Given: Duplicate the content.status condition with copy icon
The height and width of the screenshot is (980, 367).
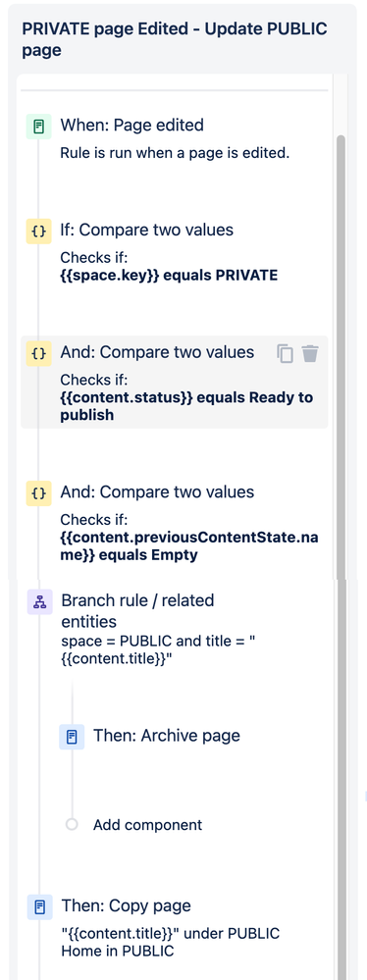Looking at the screenshot, I should (286, 353).
